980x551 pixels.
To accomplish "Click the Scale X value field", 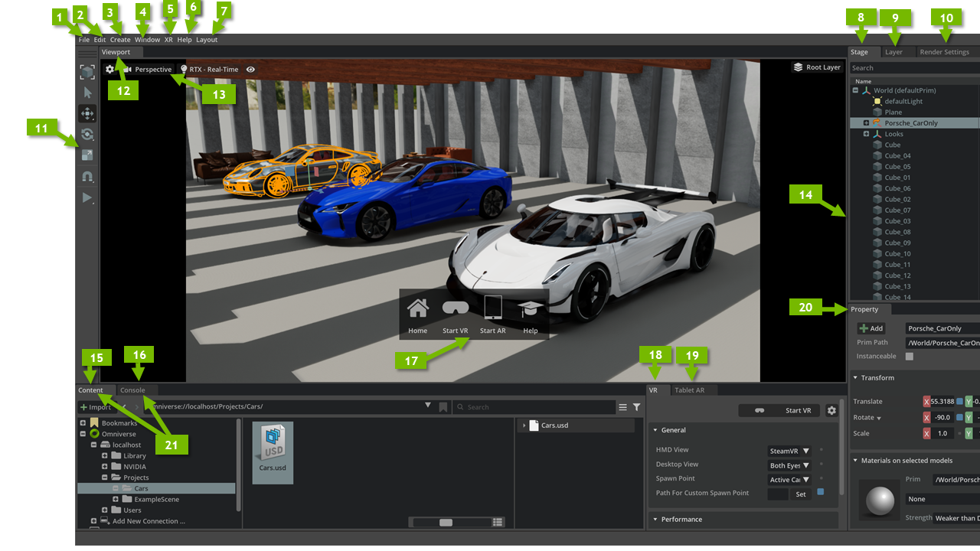I will [942, 433].
